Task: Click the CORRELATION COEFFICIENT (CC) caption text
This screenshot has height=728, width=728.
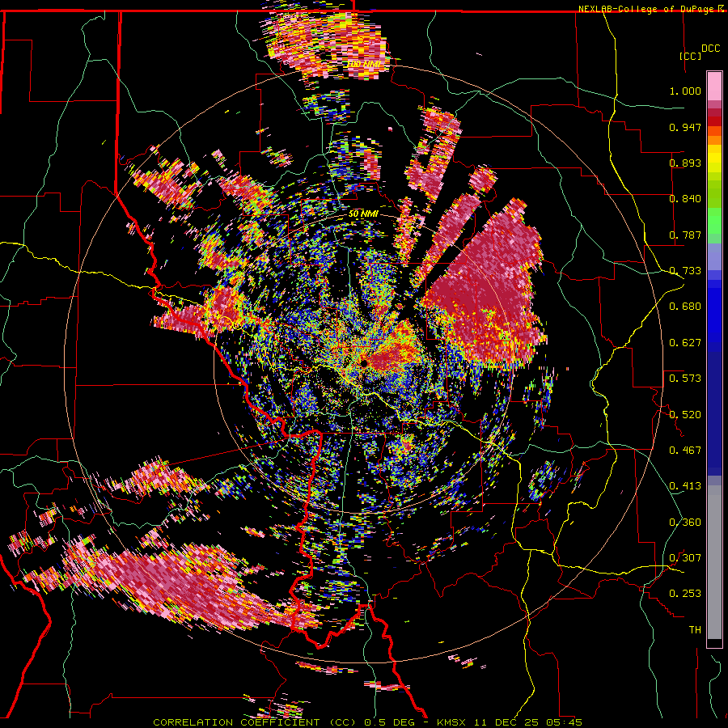Action: [255, 722]
